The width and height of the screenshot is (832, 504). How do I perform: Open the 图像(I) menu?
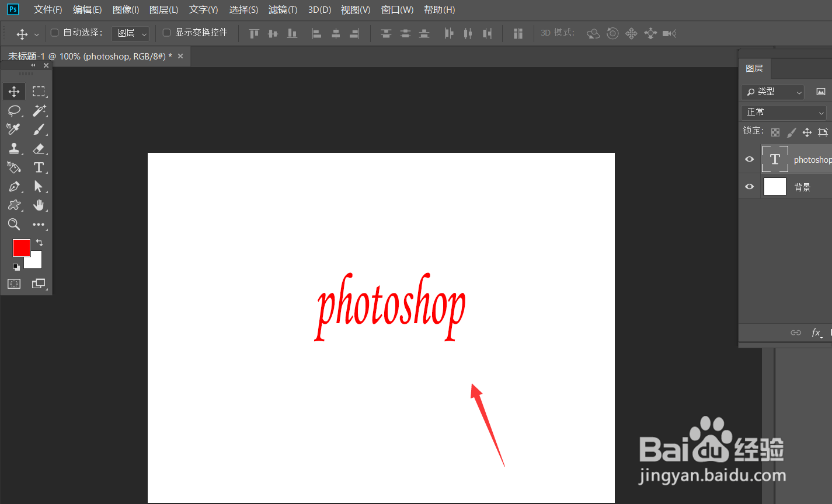click(x=126, y=10)
